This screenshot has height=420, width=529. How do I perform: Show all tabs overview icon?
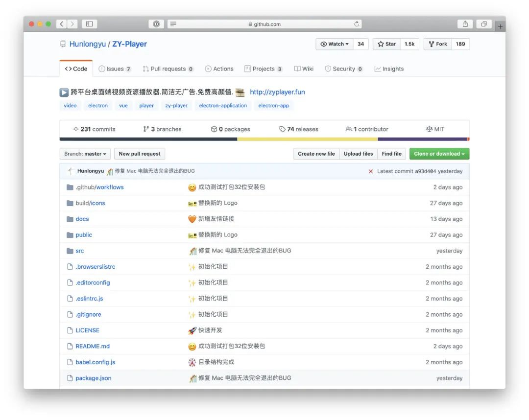484,24
